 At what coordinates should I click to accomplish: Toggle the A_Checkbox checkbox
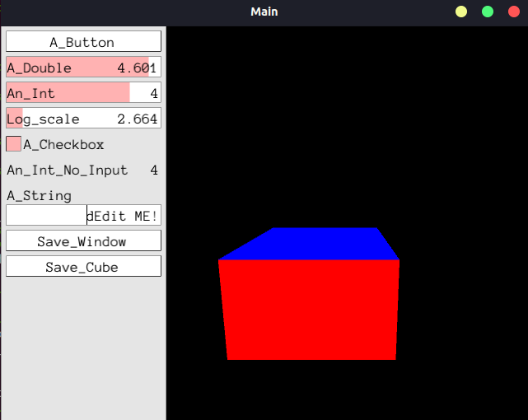13,143
